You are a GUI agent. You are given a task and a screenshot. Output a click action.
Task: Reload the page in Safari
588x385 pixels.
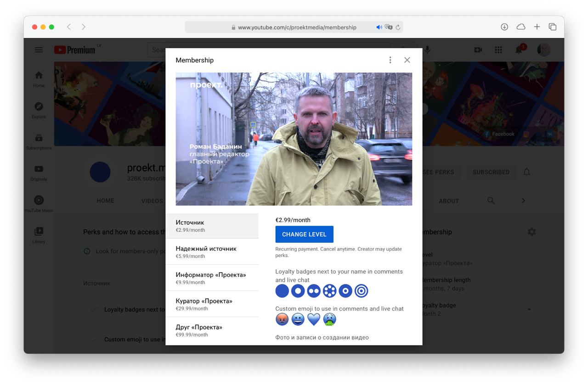[x=398, y=27]
